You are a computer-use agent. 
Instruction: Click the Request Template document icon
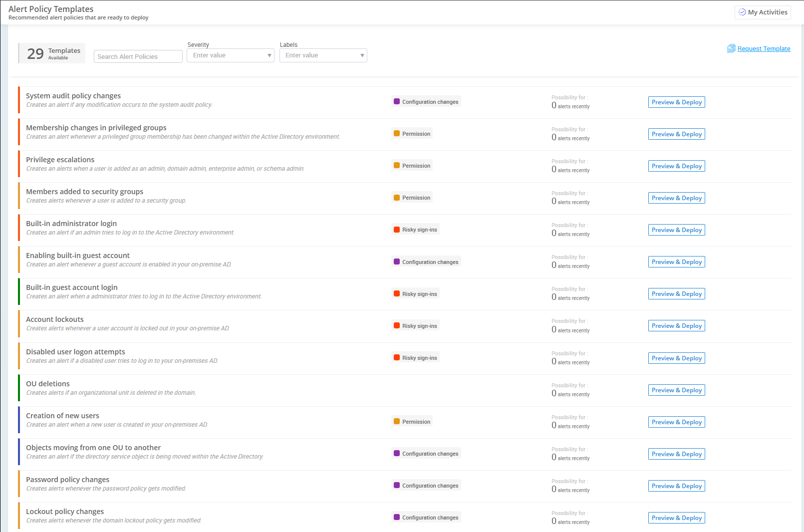[x=731, y=48]
